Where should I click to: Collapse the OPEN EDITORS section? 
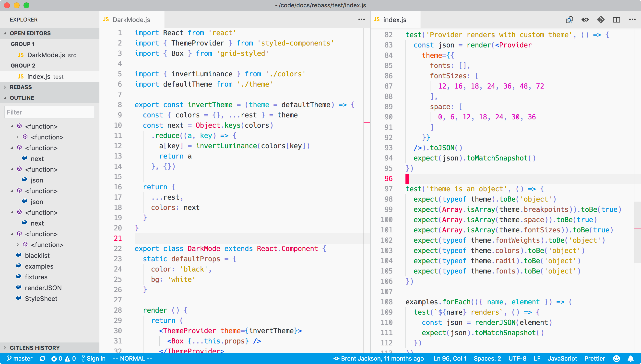click(30, 33)
